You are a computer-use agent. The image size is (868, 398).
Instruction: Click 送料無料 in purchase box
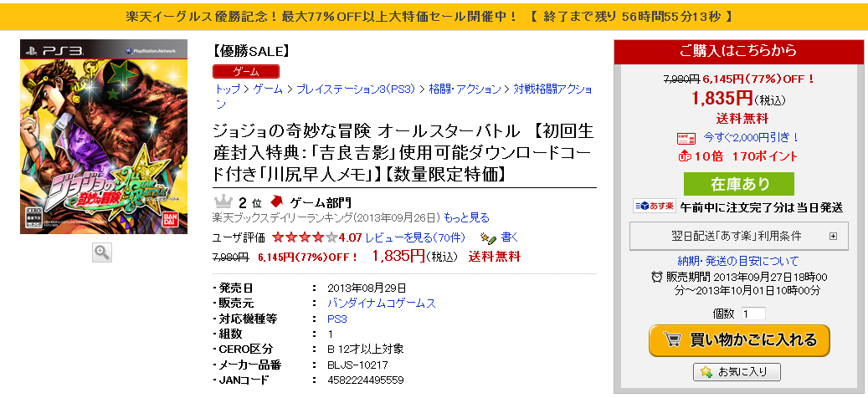pos(742,119)
